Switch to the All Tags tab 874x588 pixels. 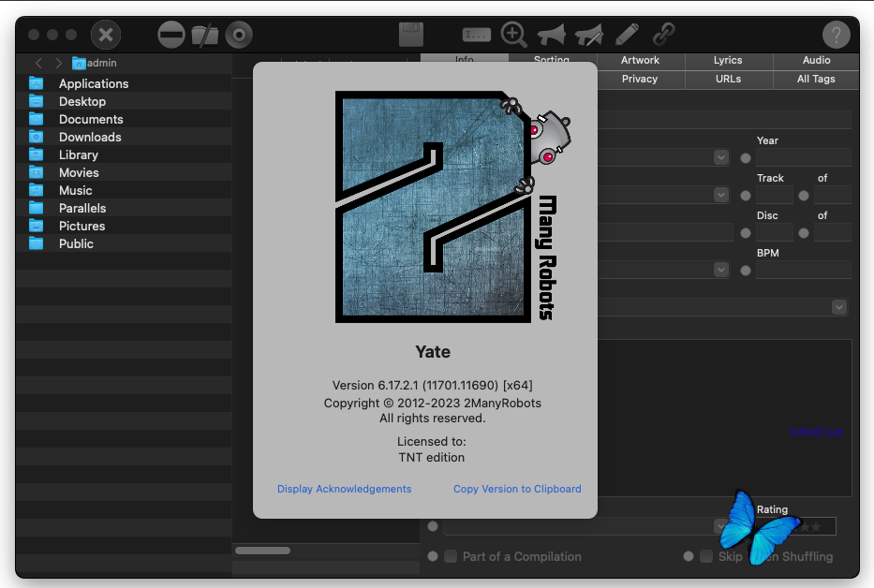(x=816, y=80)
